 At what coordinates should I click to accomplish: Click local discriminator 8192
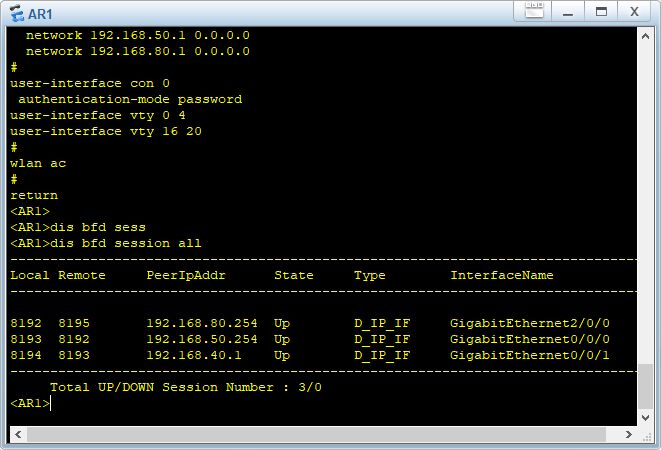[x=26, y=323]
